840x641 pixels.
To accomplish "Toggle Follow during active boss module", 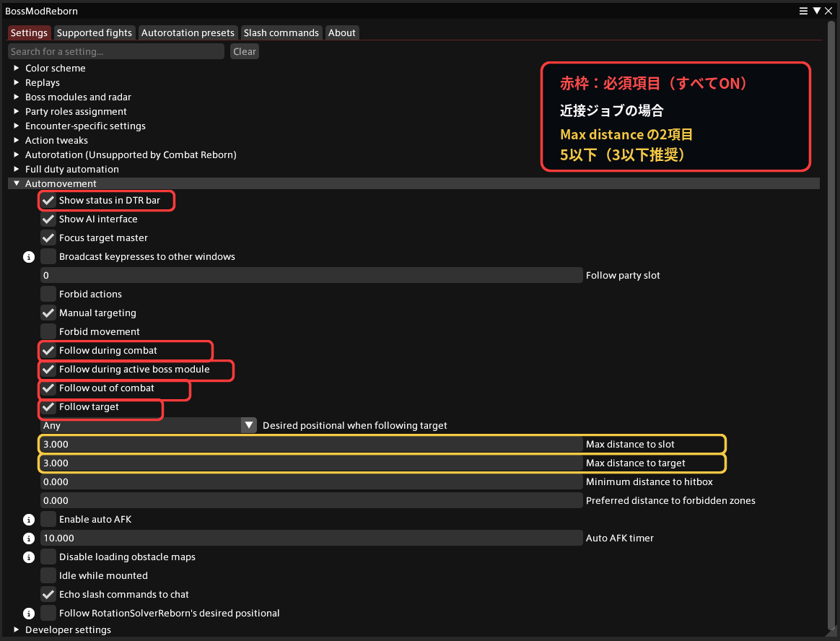I will (48, 370).
